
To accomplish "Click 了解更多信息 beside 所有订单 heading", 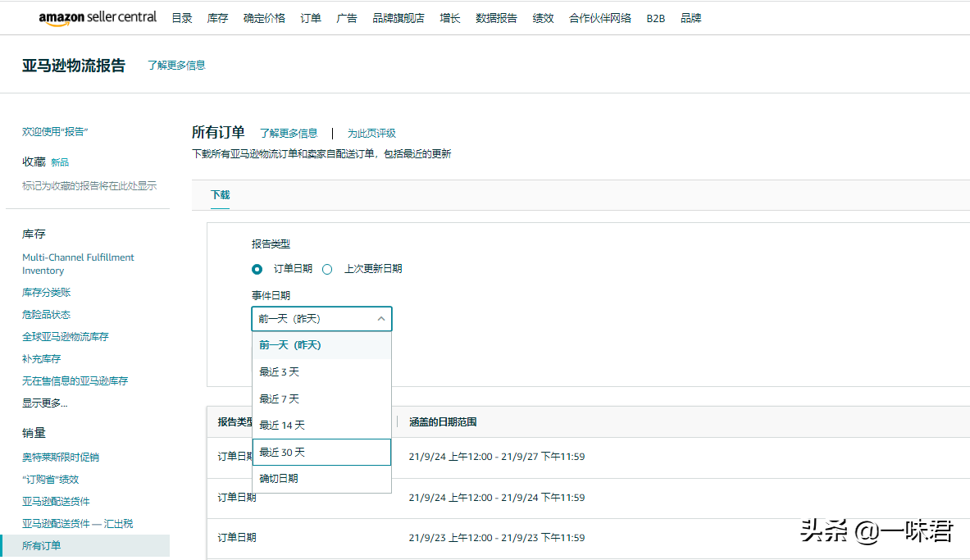I will point(289,133).
